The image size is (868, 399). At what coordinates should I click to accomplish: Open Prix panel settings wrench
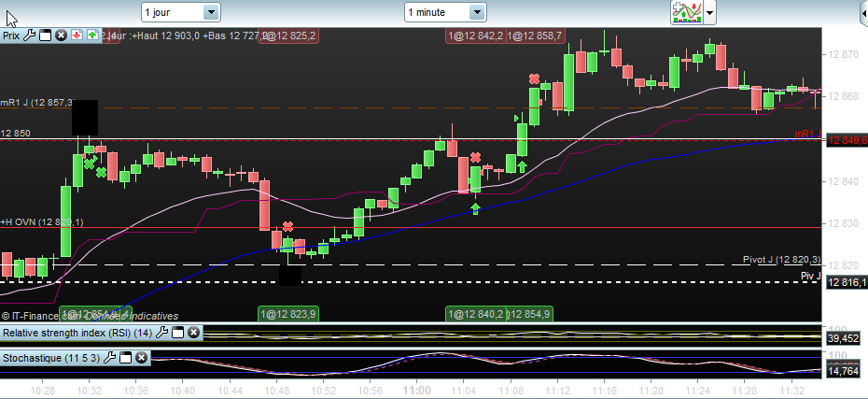[x=29, y=36]
